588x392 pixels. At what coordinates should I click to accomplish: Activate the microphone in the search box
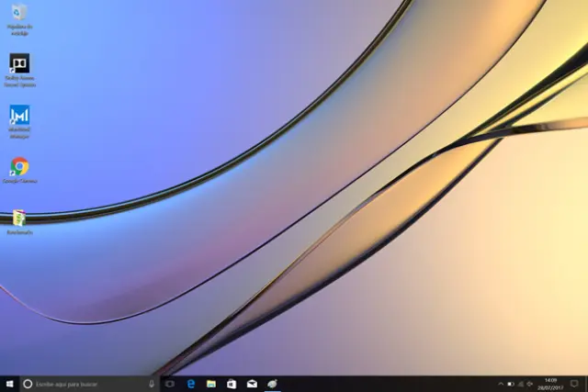point(152,384)
